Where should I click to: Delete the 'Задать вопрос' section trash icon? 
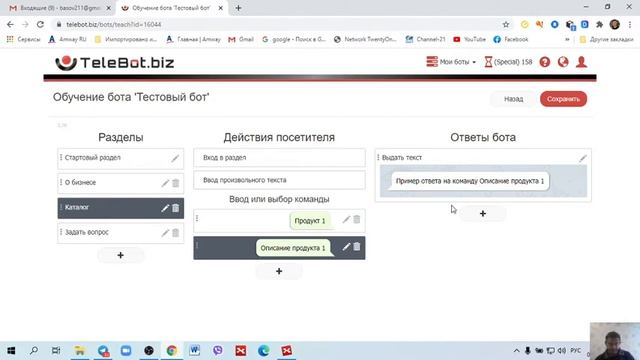pyautogui.click(x=176, y=233)
